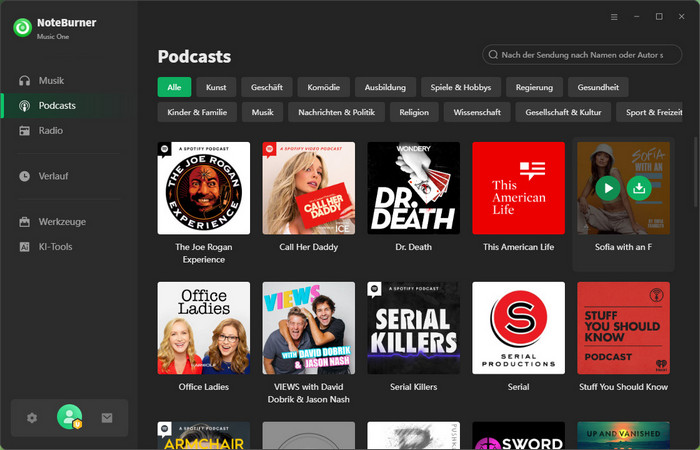Filter podcasts by Komödie

point(323,87)
